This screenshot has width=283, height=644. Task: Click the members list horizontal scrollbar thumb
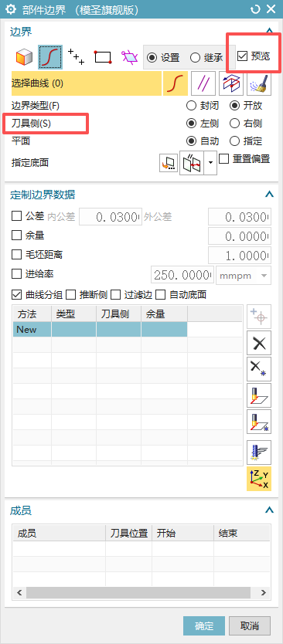tap(138, 593)
